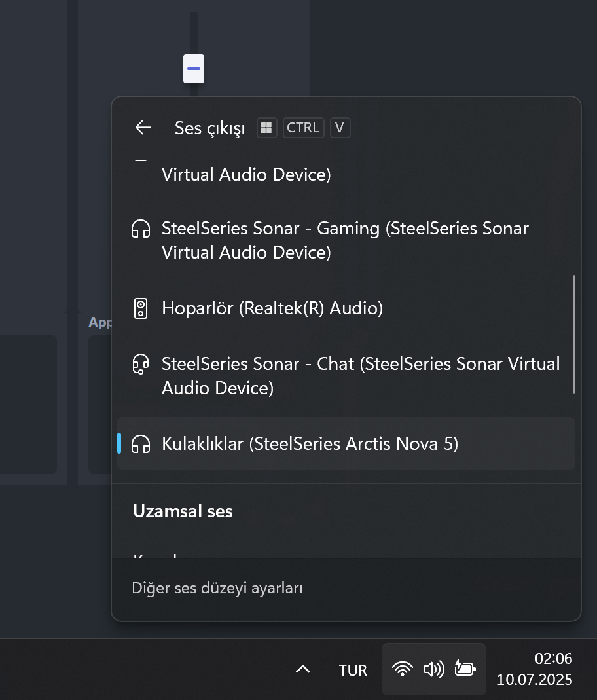Click the headset icon for Sonar Chat
597x700 pixels.
click(141, 364)
